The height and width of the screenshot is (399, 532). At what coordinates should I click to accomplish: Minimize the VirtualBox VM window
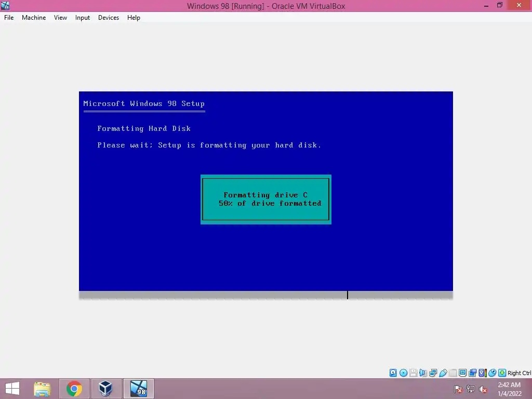click(486, 5)
